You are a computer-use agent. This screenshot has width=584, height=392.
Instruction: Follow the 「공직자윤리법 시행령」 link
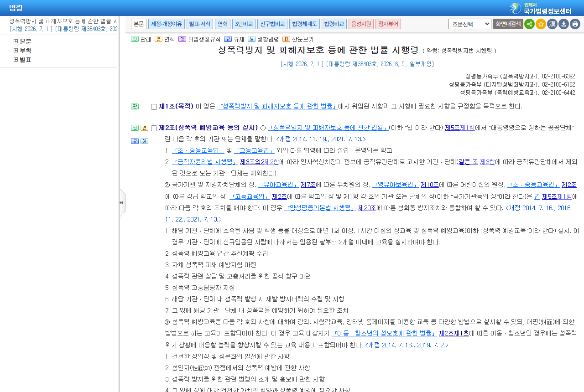pyautogui.click(x=205, y=162)
